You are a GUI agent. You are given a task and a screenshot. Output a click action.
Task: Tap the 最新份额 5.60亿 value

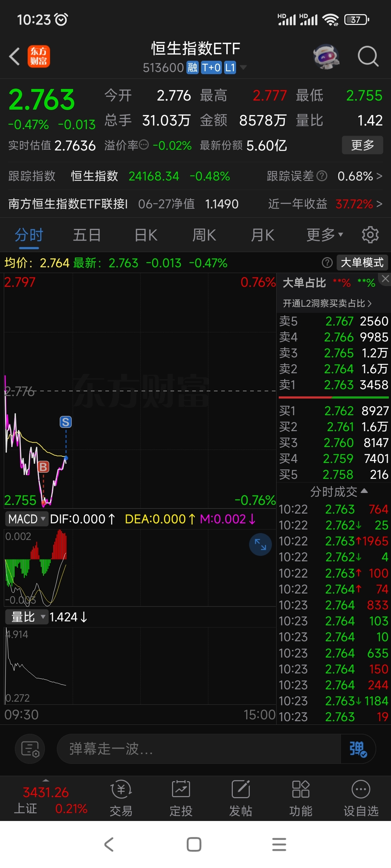(x=267, y=145)
